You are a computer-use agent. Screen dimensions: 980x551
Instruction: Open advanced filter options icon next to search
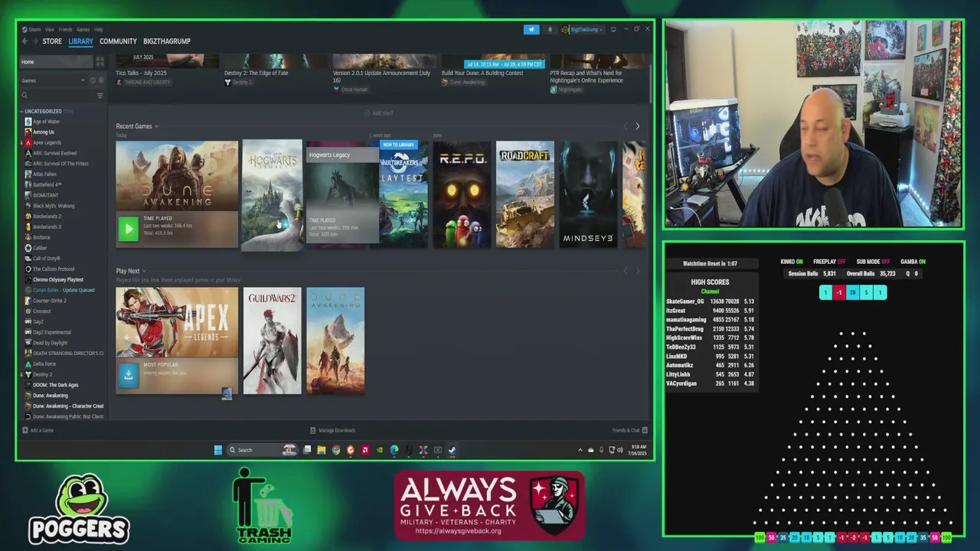100,96
